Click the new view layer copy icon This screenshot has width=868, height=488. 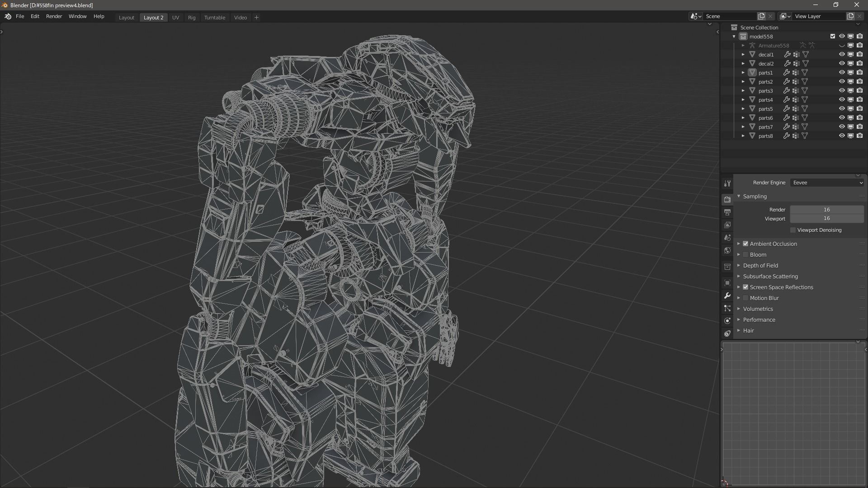click(x=850, y=16)
